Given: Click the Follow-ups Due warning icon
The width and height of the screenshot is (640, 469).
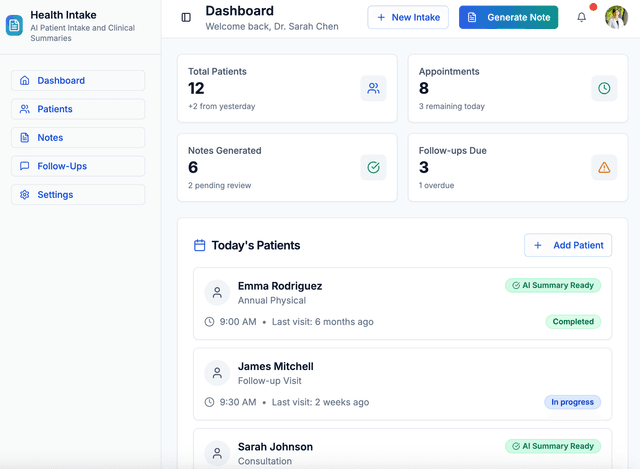Looking at the screenshot, I should point(604,167).
